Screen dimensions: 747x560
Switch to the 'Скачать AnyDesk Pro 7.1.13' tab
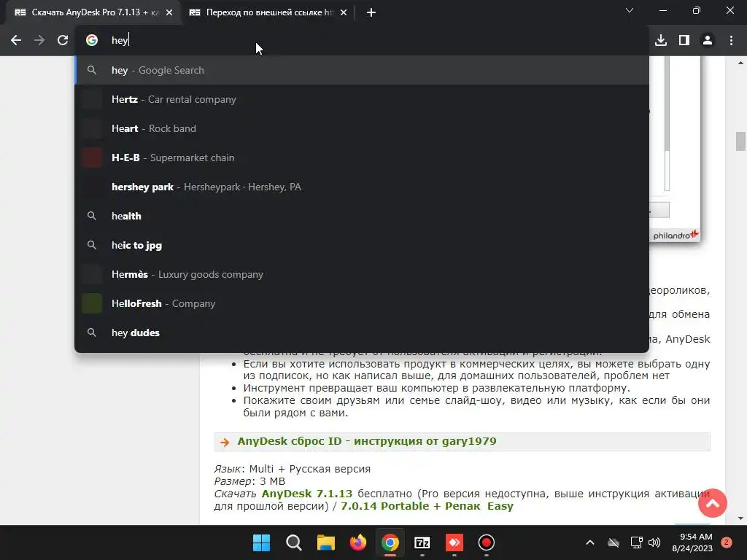click(93, 13)
